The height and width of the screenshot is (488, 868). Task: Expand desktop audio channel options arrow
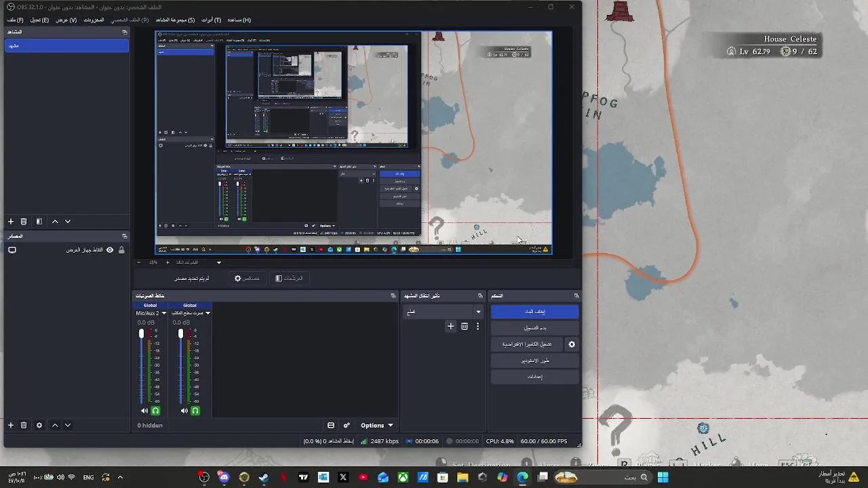pos(208,313)
